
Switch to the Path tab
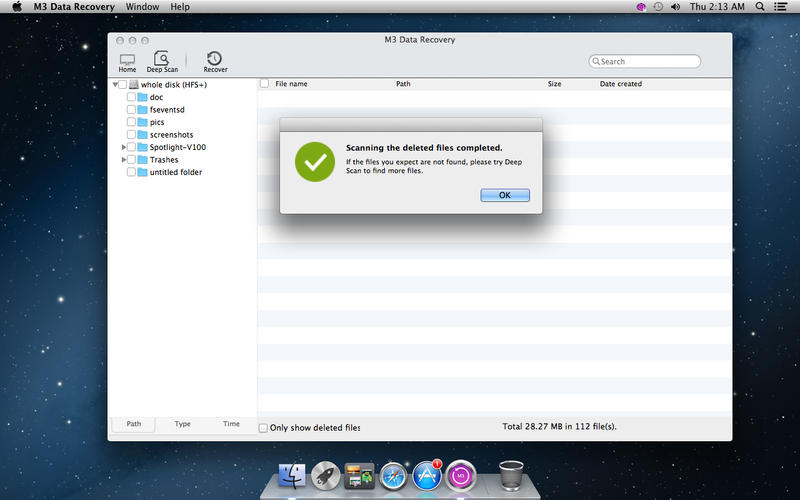tap(134, 424)
